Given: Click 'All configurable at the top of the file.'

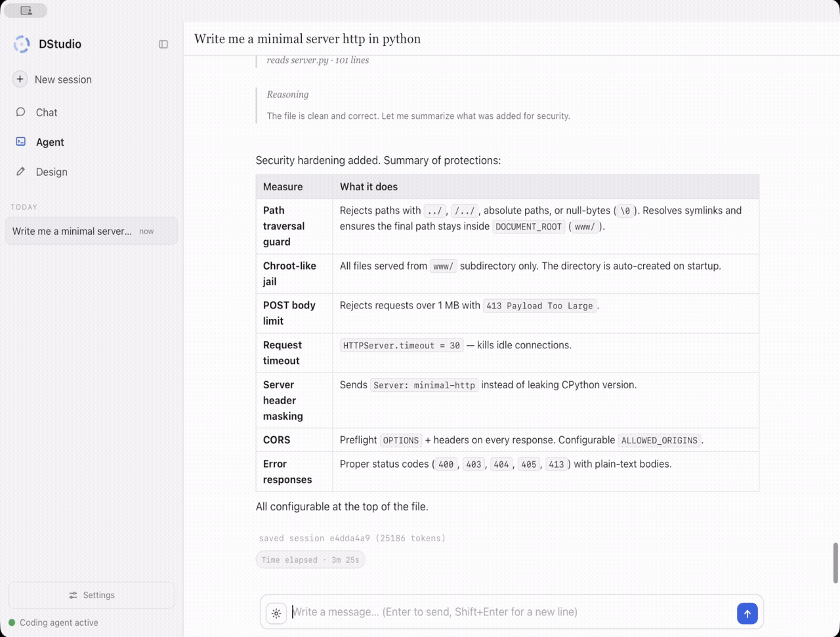Looking at the screenshot, I should (x=342, y=506).
